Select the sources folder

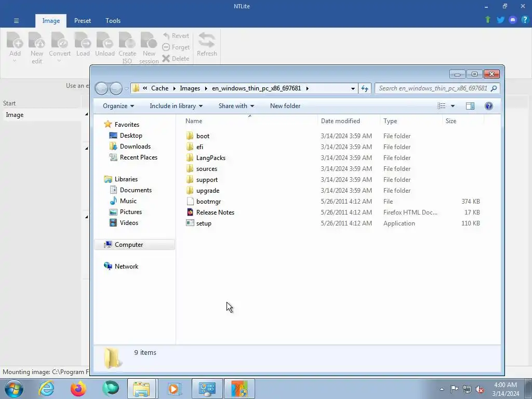coord(207,169)
